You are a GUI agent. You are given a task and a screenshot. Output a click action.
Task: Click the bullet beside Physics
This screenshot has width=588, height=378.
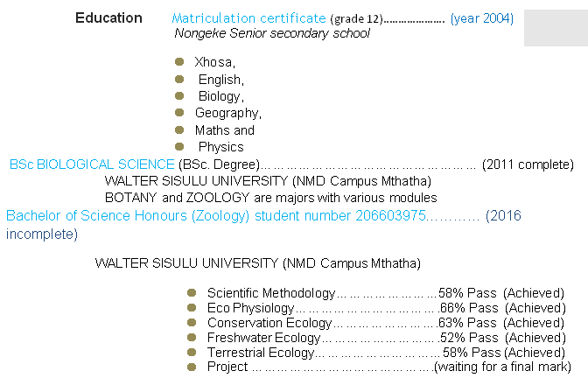179,146
